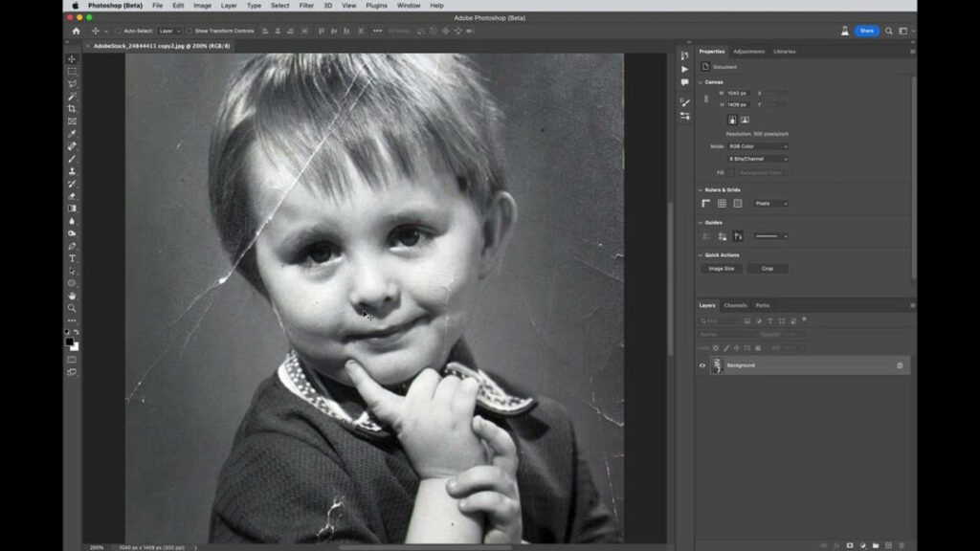Select the Frame tool
This screenshot has height=551, width=980.
tap(72, 121)
